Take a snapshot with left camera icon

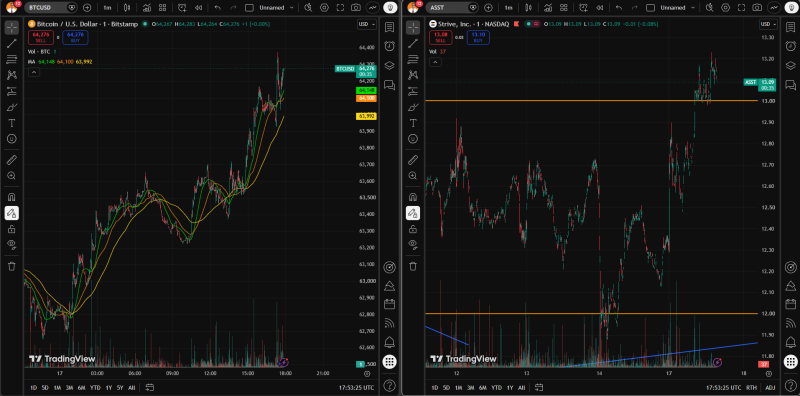point(356,8)
